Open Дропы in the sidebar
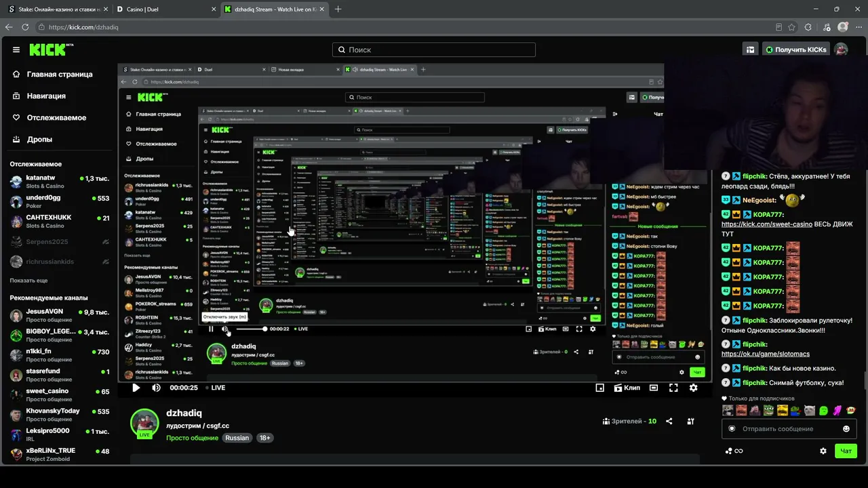 click(33, 139)
